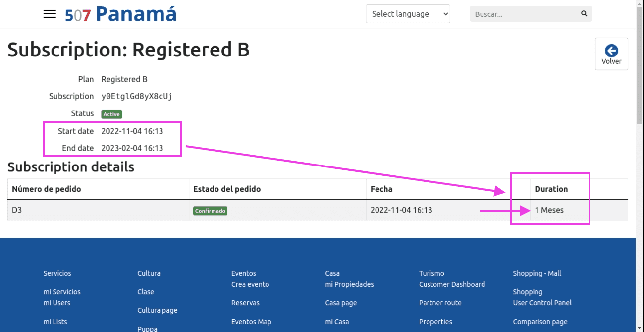Open the Crea evento link
The height and width of the screenshot is (332, 644).
point(250,284)
